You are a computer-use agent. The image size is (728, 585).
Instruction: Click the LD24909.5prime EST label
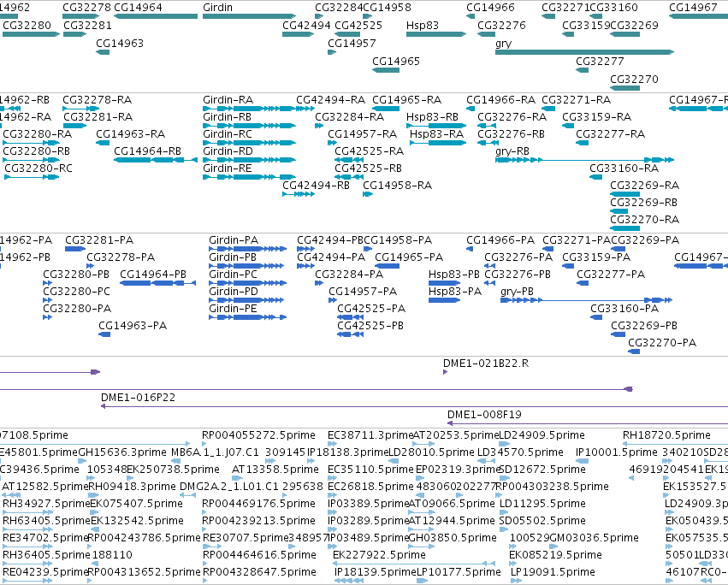(x=542, y=435)
